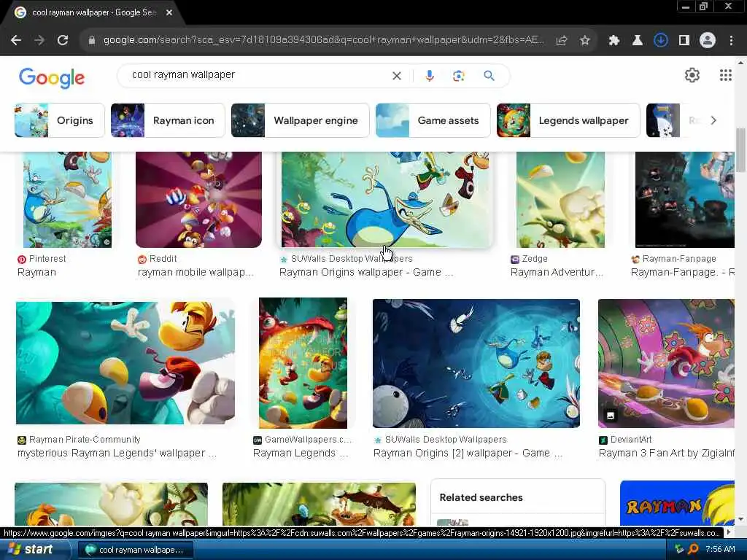Start a voice search with microphone
Viewport: 747px width, 560px height.
pyautogui.click(x=429, y=76)
